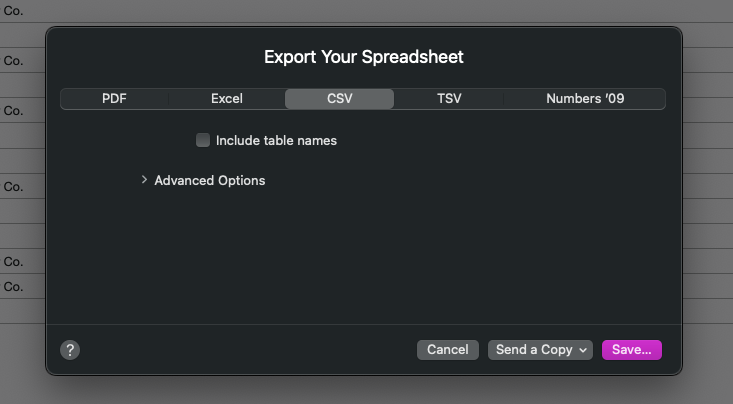This screenshot has height=404, width=733.
Task: Switch to the PDF export tab
Action: 115,99
